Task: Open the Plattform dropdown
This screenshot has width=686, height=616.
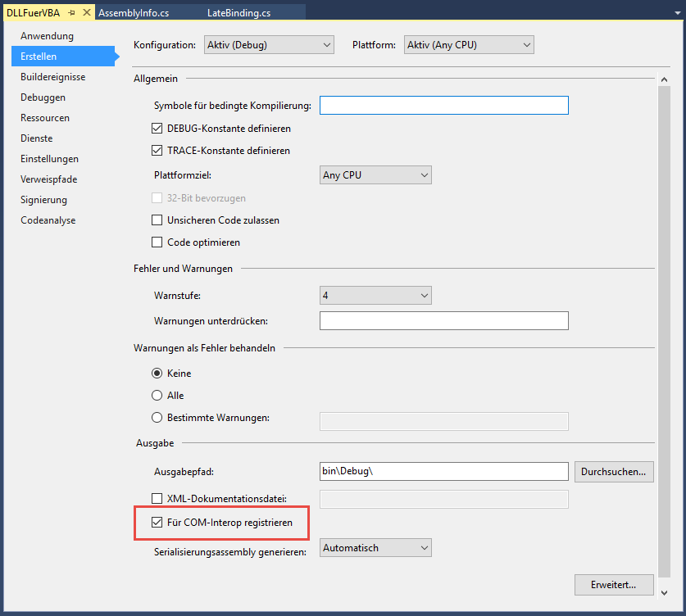Action: [527, 44]
